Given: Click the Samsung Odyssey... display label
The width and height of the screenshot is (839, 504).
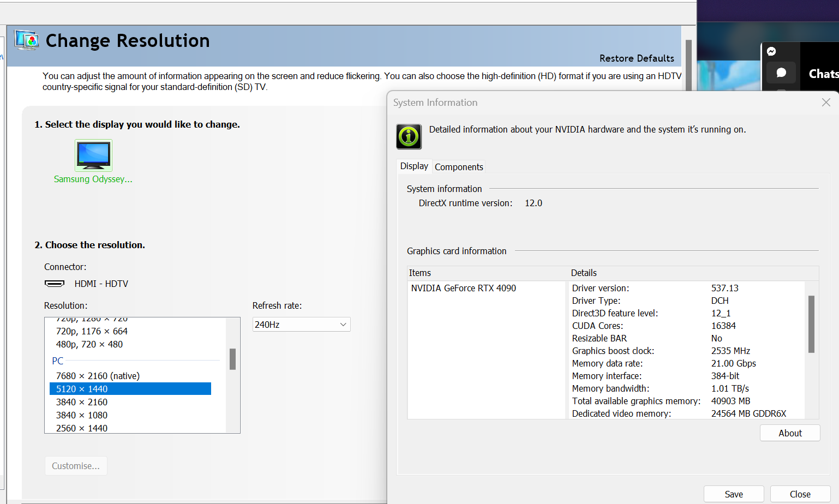Looking at the screenshot, I should tap(93, 179).
